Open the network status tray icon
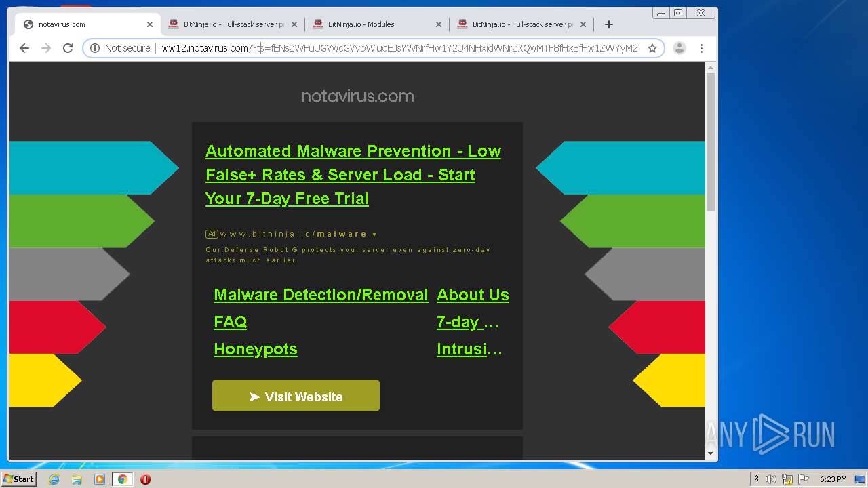Screen dimensions: 868x488 tap(787, 479)
